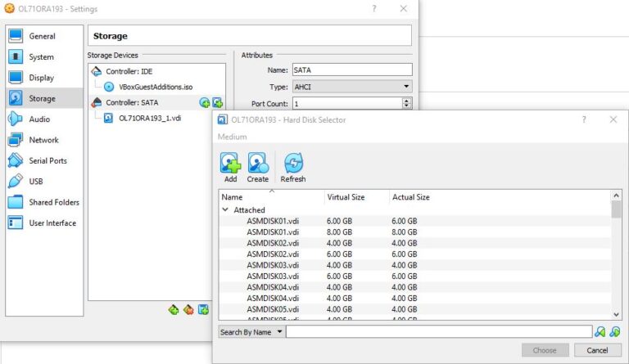
Task: Click Add disk image icon in Hard Disk Selector
Action: tap(230, 168)
